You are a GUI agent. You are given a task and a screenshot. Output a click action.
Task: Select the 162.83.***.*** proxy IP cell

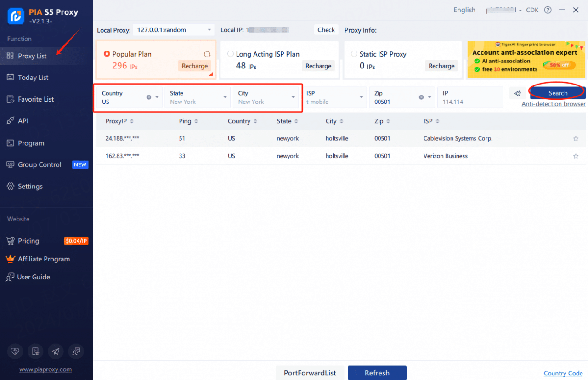[x=122, y=156]
